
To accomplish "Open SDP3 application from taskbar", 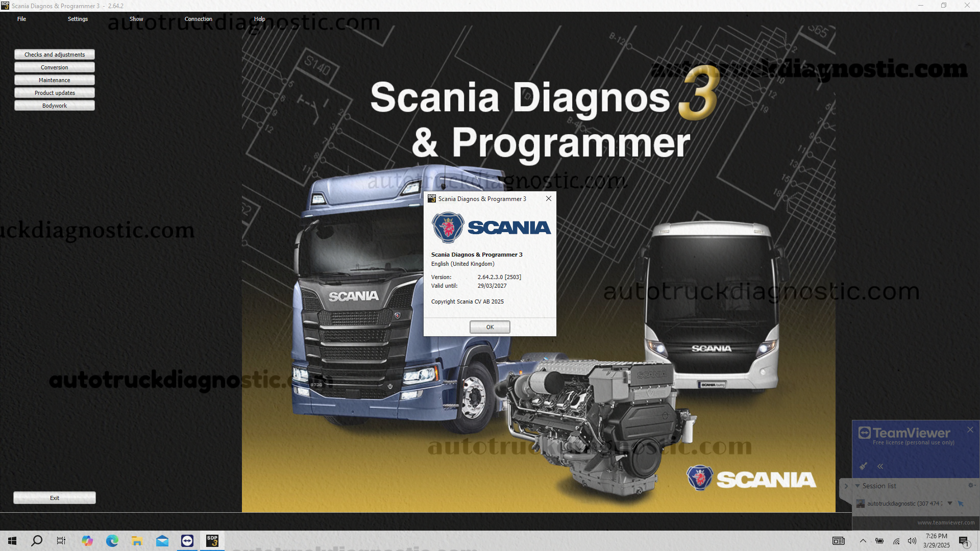I will (212, 541).
